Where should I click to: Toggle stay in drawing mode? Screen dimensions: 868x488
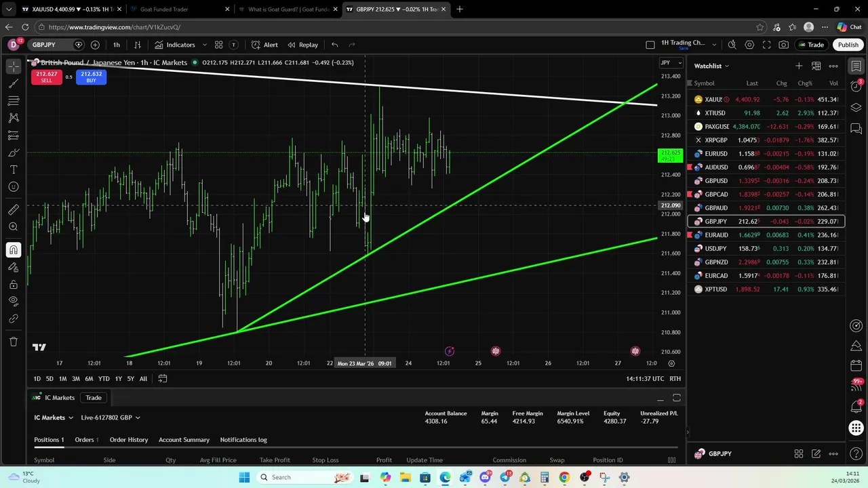(14, 268)
